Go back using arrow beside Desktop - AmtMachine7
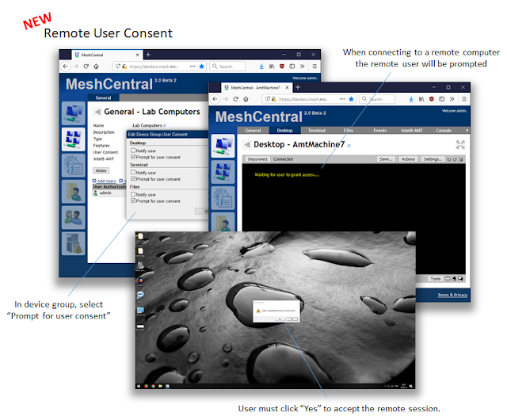Image resolution: width=507 pixels, height=420 pixels. tap(246, 145)
